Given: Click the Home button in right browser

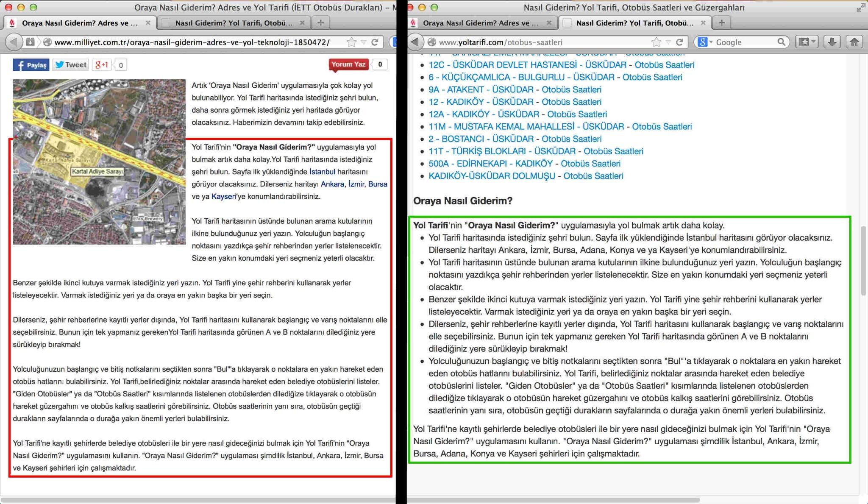Looking at the screenshot, I should tap(854, 42).
